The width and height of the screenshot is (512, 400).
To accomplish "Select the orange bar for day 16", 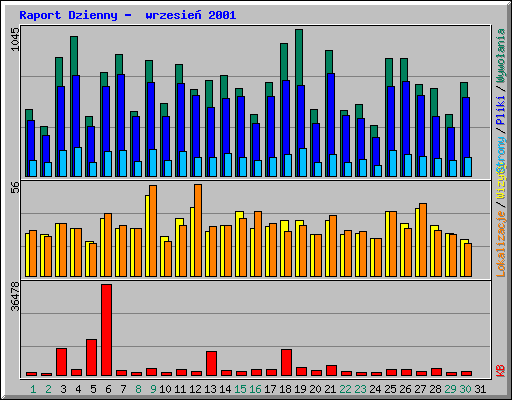I will pyautogui.click(x=258, y=244).
